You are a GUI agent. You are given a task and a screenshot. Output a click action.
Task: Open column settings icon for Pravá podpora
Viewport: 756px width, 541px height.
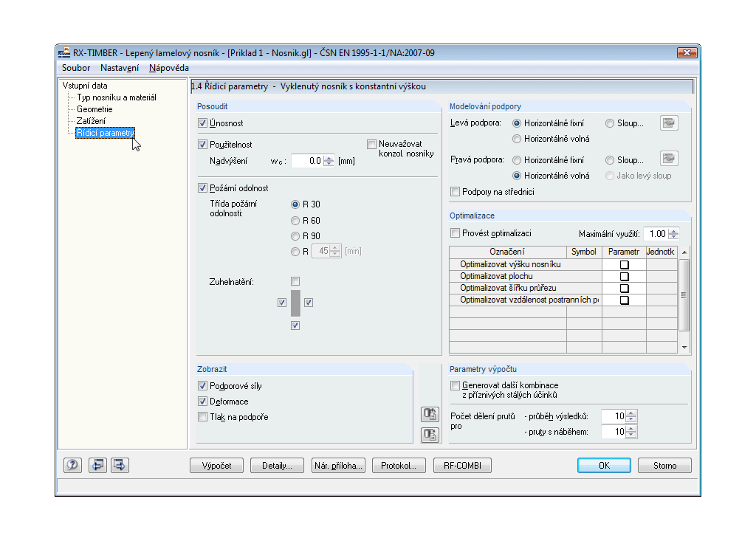point(669,159)
